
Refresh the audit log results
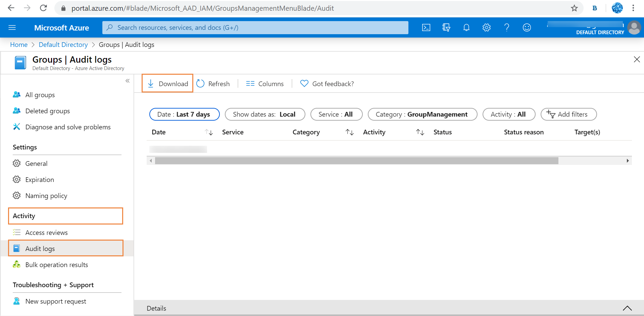(213, 83)
